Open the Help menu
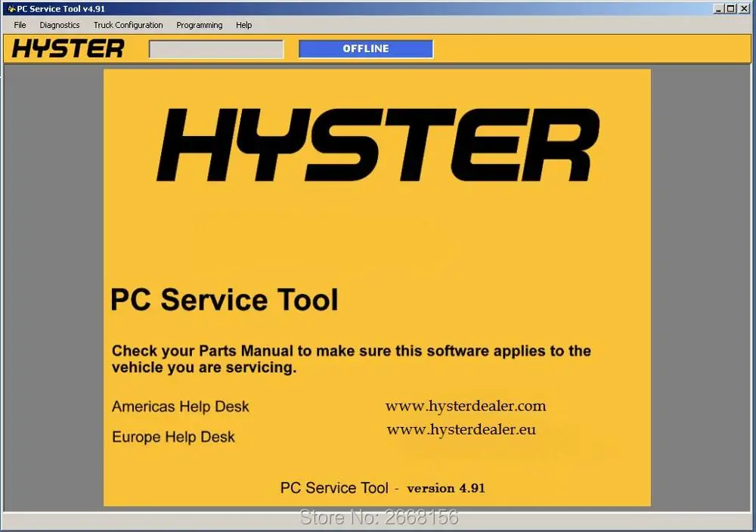 coord(244,25)
